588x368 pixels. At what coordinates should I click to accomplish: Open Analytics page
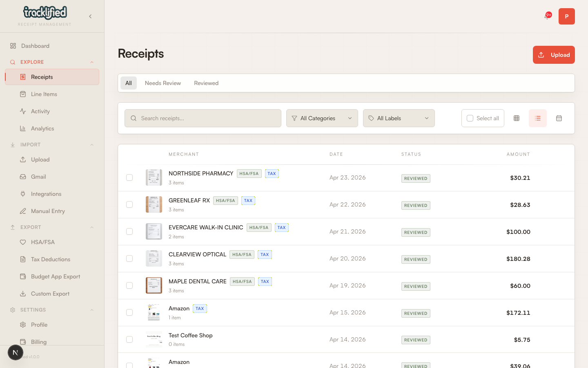pos(52,128)
